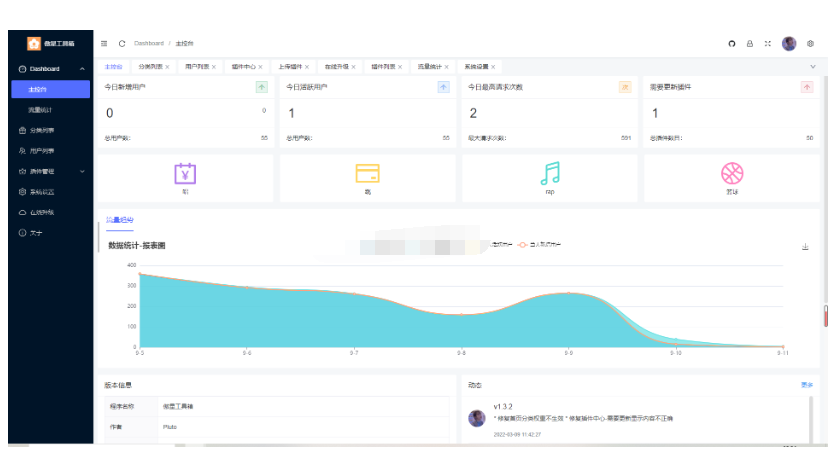This screenshot has height=475, width=832.
Task: Switch to the 主控台 tab
Action: tap(114, 67)
